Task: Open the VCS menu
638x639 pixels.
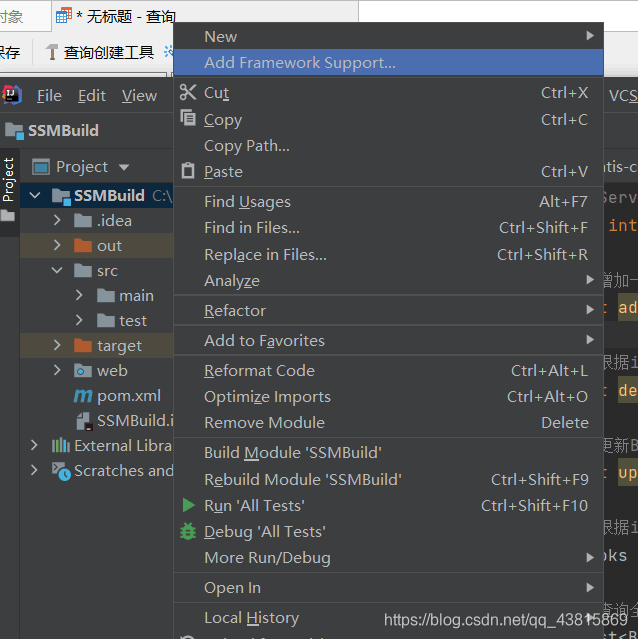Action: [623, 96]
